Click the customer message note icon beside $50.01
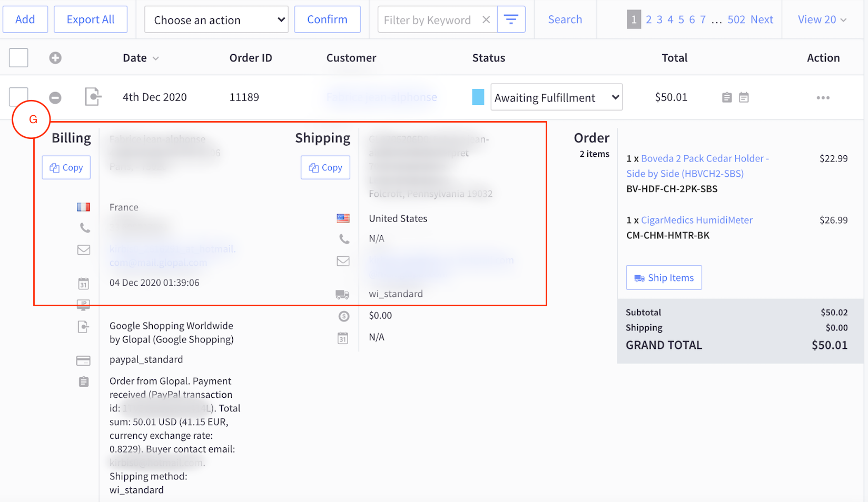 [x=744, y=97]
